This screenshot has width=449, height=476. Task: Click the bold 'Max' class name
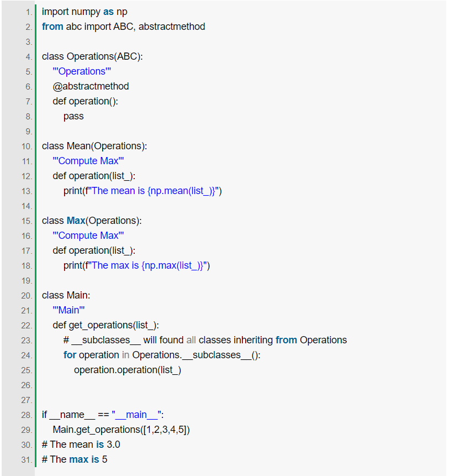pos(76,221)
